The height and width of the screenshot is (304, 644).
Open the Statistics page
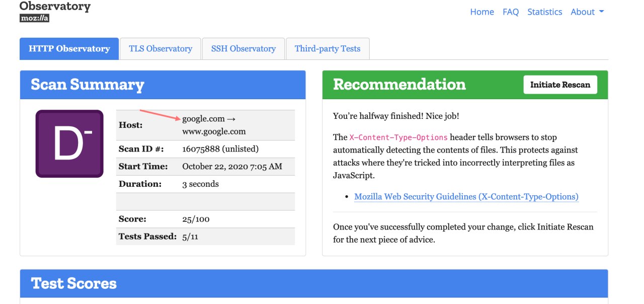544,12
